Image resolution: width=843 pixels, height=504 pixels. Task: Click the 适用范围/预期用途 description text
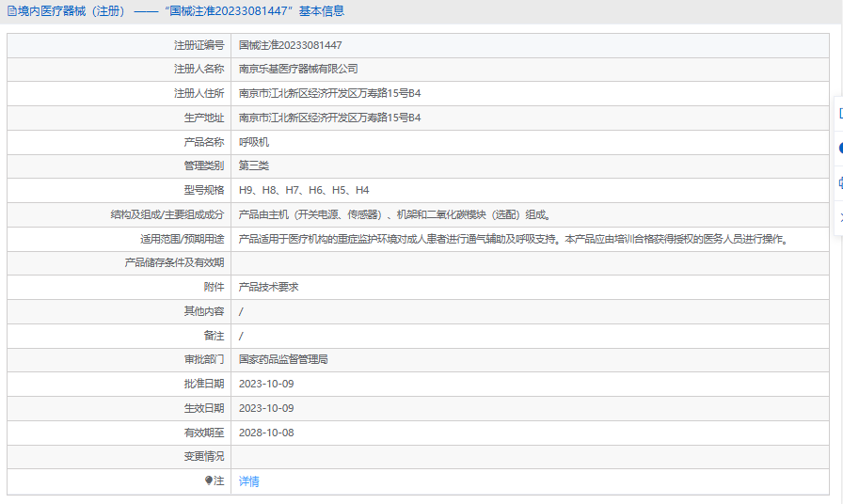point(516,239)
